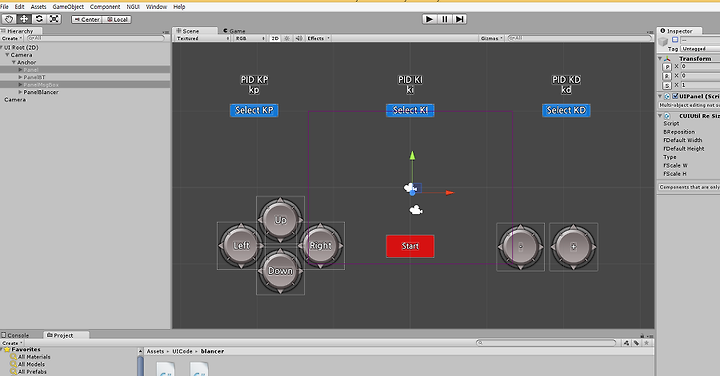Open the Component menu
The image size is (720, 376).
[x=105, y=7]
